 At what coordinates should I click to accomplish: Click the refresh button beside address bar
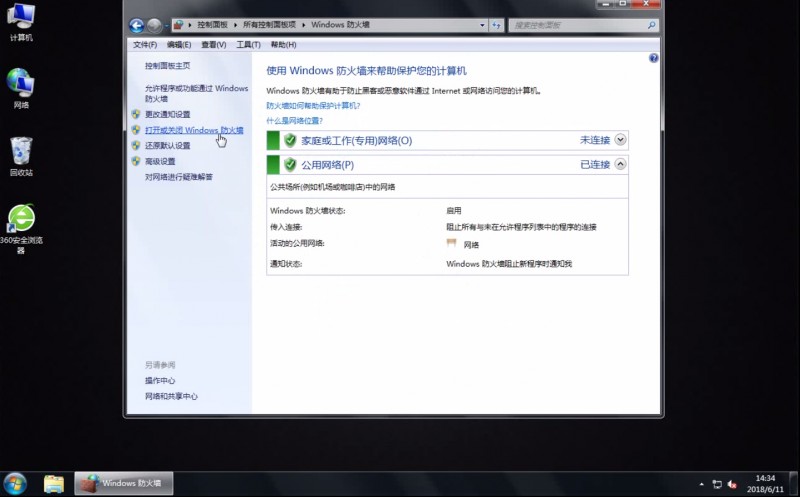[496, 25]
